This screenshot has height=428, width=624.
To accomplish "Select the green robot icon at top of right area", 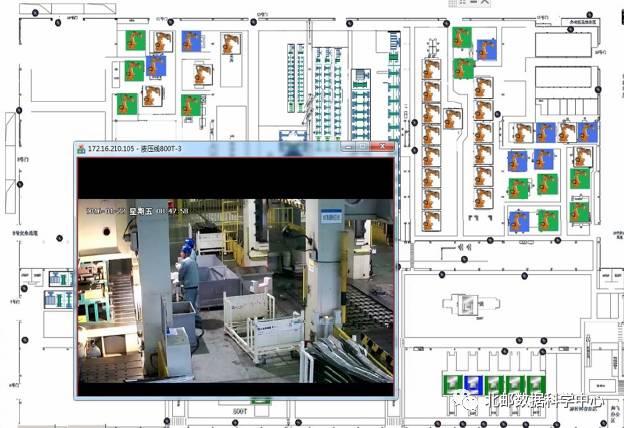I will tap(461, 38).
